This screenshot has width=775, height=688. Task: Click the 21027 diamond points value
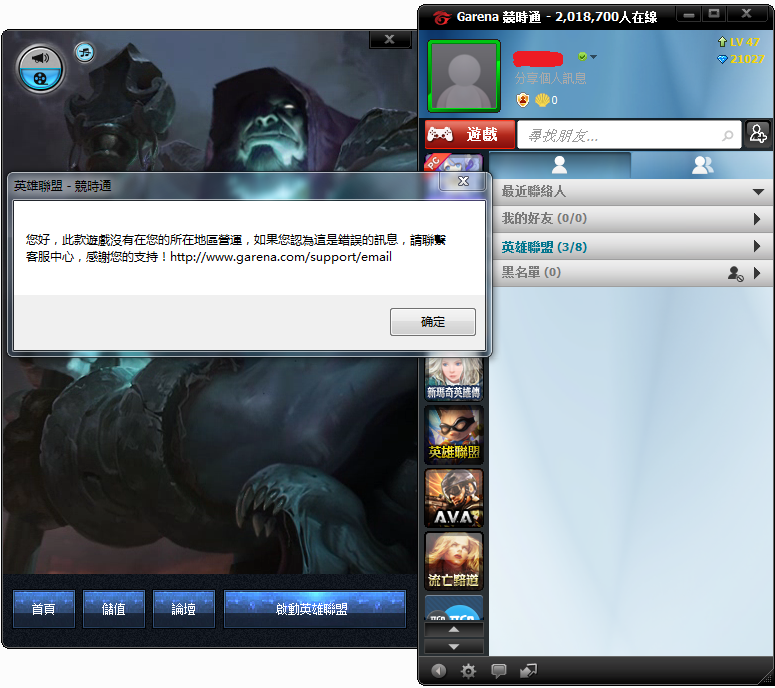pyautogui.click(x=747, y=59)
